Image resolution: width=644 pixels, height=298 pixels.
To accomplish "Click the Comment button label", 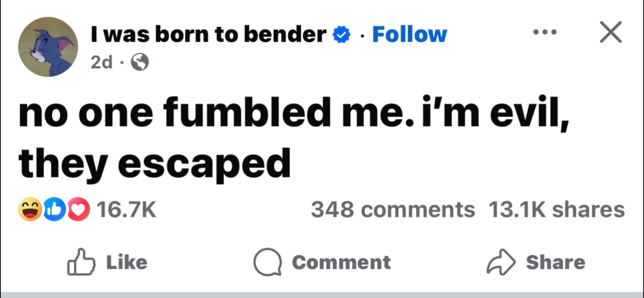I will click(341, 262).
